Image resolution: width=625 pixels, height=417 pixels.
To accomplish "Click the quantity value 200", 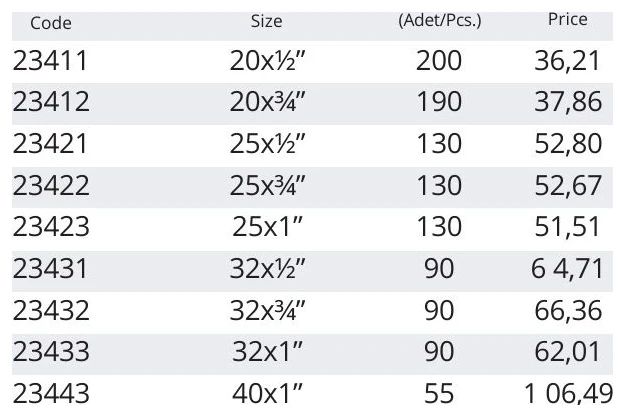I will [439, 61].
